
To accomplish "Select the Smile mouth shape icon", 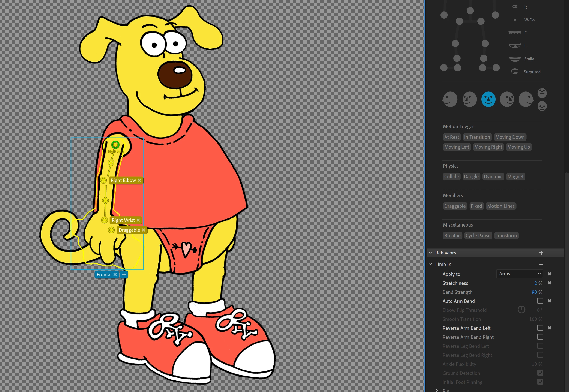I will tap(515, 59).
